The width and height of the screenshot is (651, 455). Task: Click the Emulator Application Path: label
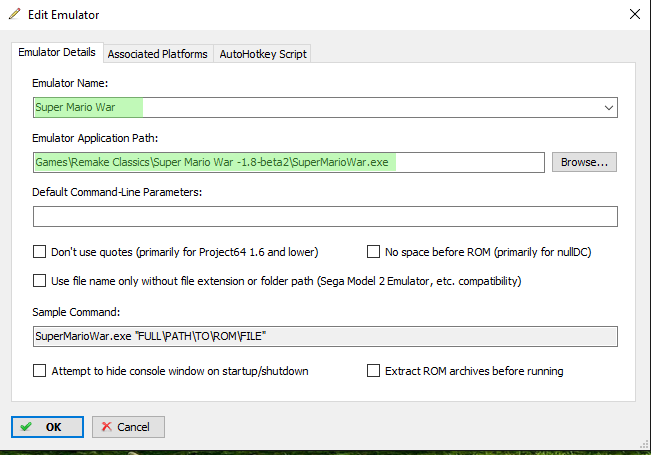coord(95,138)
